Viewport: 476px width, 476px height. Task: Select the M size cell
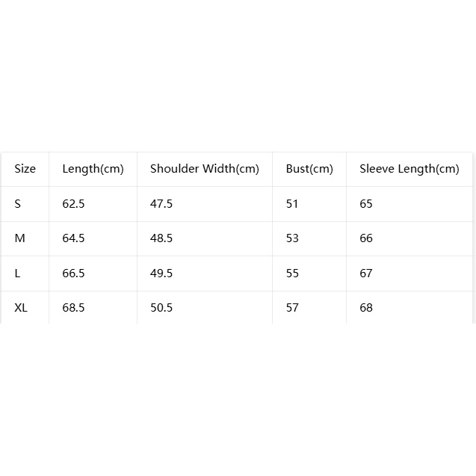[19, 238]
